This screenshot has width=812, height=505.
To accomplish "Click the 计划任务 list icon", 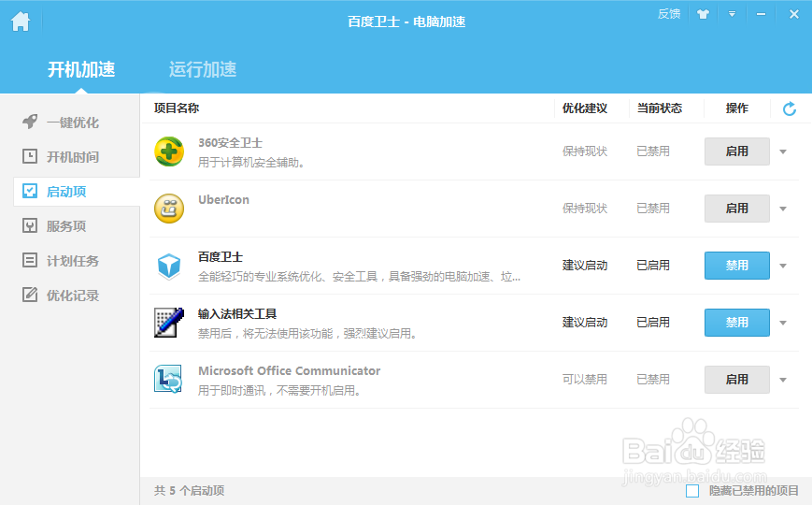I will (30, 260).
